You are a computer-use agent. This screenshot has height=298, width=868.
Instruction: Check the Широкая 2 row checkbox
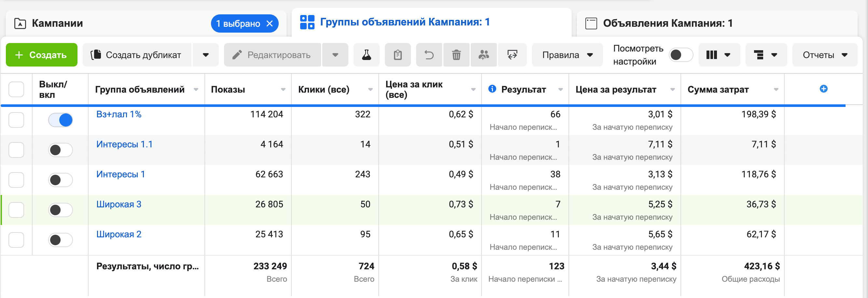(x=16, y=240)
